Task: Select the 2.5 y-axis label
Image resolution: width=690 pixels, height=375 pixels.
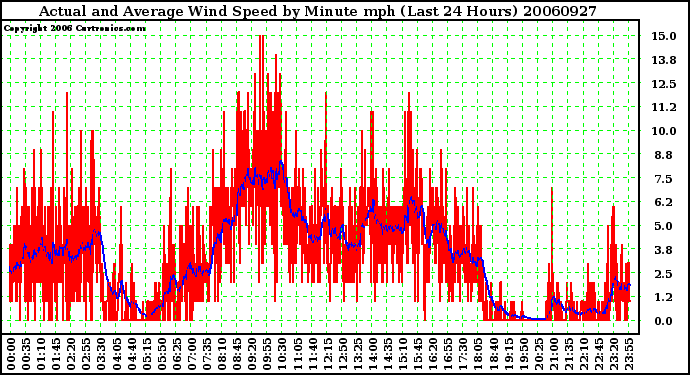Action: [664, 274]
